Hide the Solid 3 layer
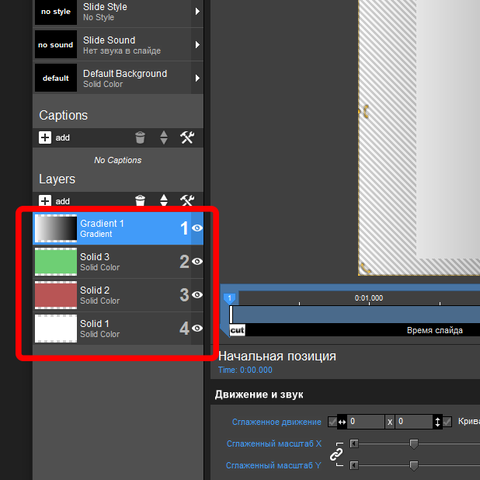The height and width of the screenshot is (480, 480). click(197, 261)
